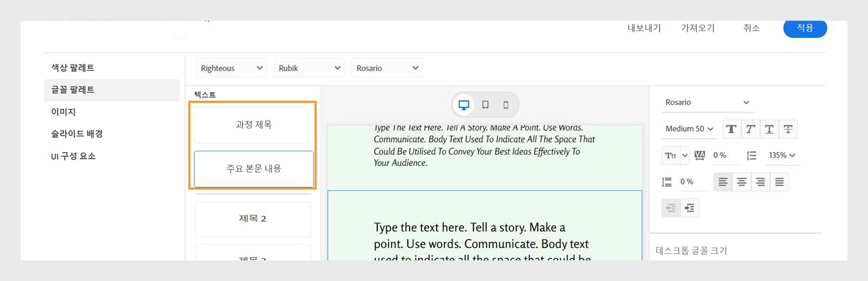Toggle bold text formatting
Screen dimensions: 868x281
(x=731, y=129)
